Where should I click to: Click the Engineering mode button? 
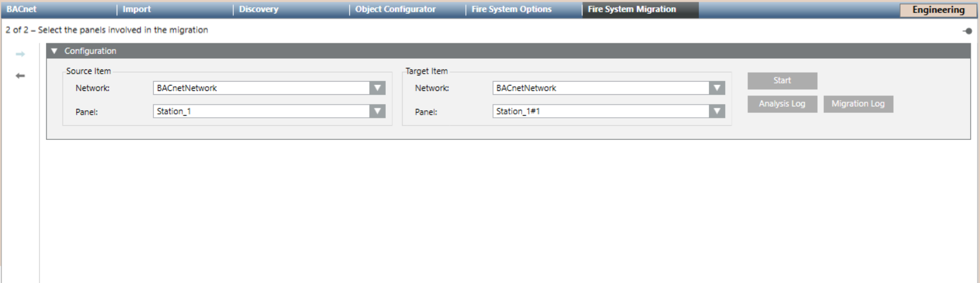click(938, 10)
